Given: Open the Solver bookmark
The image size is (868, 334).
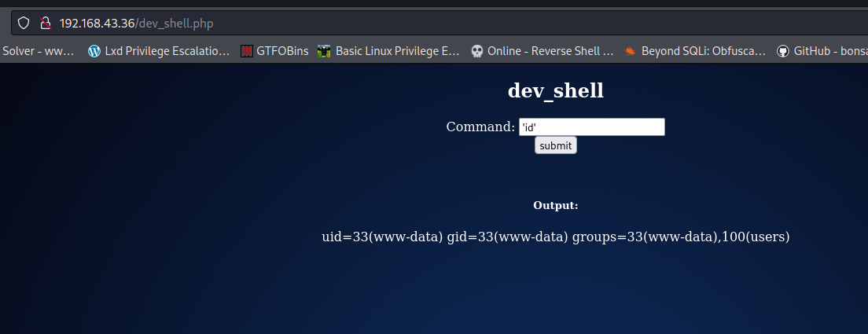Looking at the screenshot, I should [x=39, y=51].
